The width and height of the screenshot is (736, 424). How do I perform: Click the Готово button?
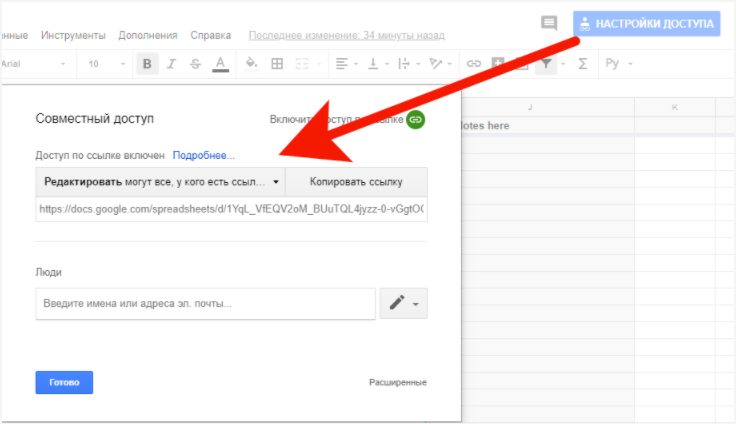[x=64, y=382]
